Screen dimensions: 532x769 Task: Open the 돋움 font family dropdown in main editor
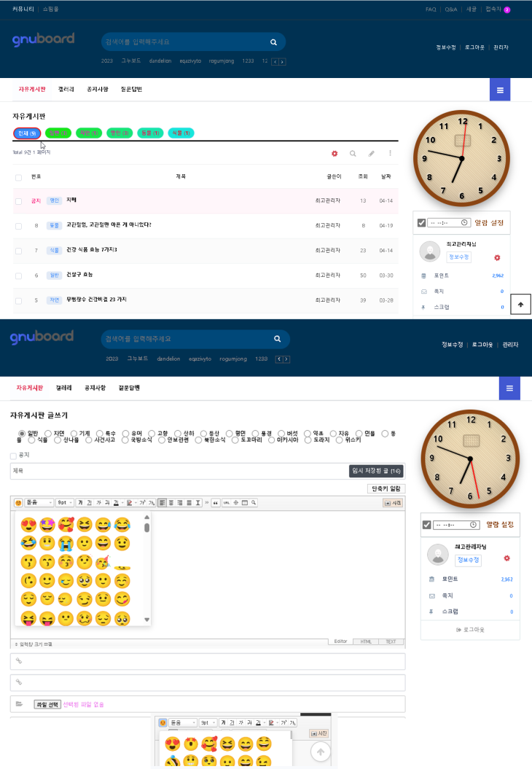tap(39, 503)
